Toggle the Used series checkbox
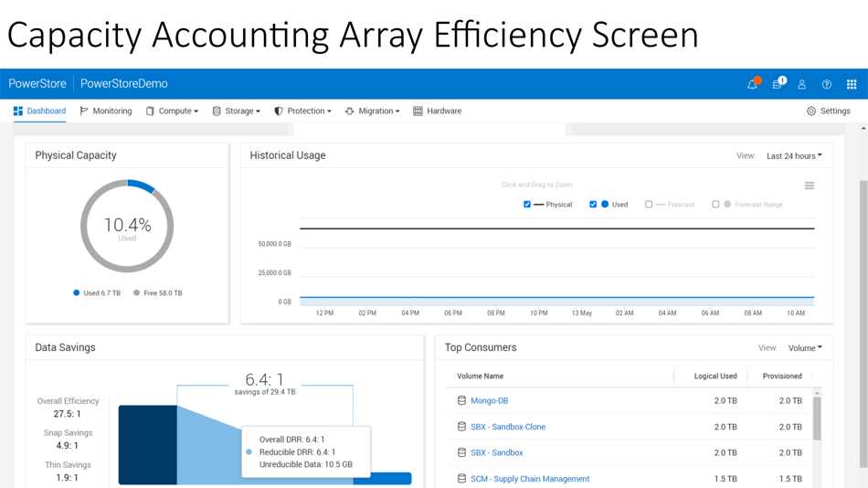Image resolution: width=868 pixels, height=488 pixels. tap(593, 205)
